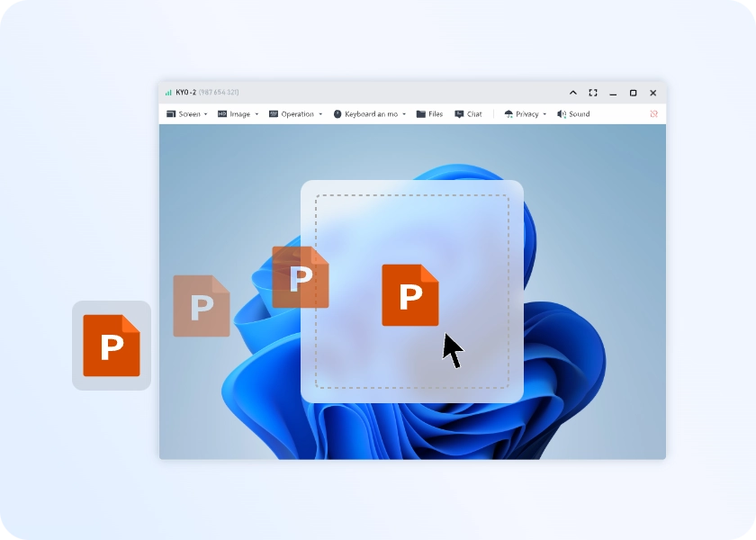
Task: Open the Files transfer panel
Action: tap(429, 114)
